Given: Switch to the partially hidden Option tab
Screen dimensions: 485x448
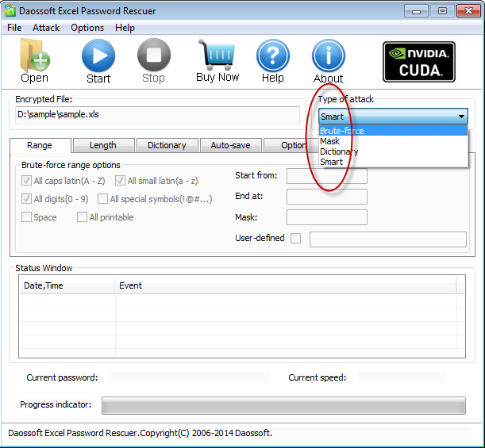Looking at the screenshot, I should click(x=291, y=145).
